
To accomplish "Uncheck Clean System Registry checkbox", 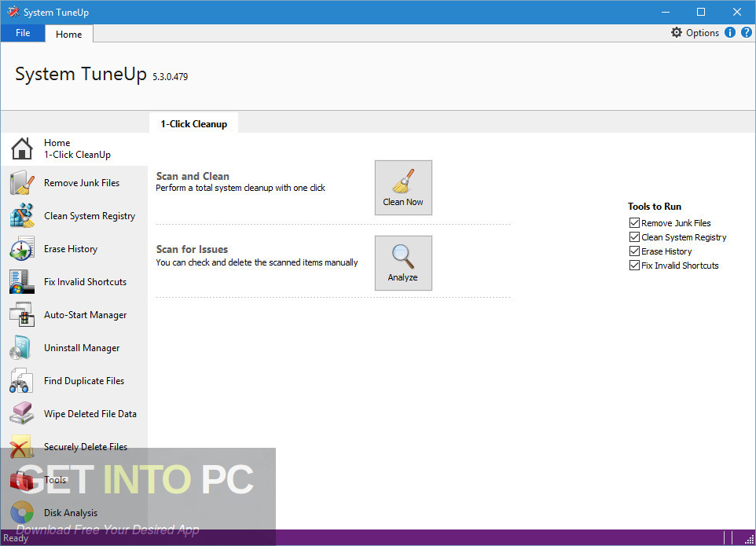I will pos(634,237).
